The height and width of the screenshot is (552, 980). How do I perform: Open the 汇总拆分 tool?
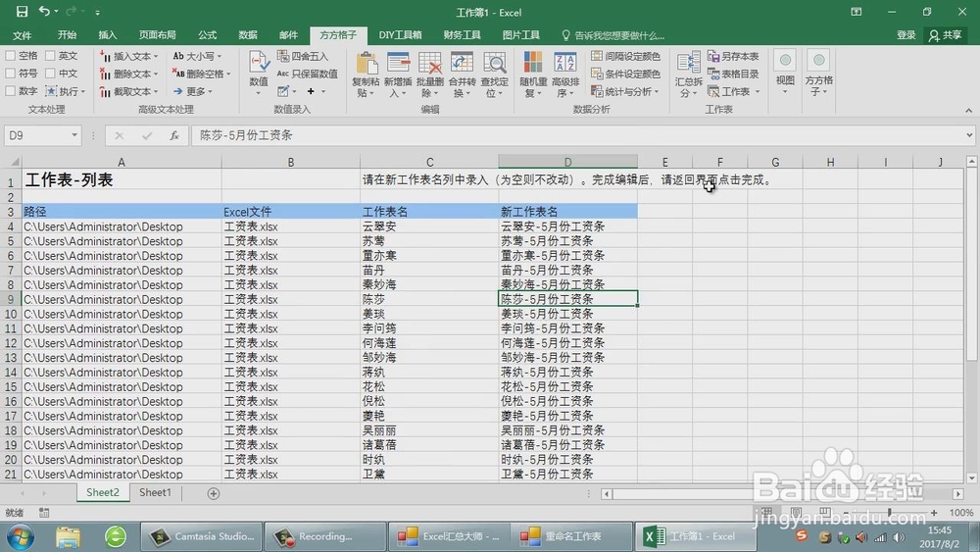pyautogui.click(x=688, y=75)
